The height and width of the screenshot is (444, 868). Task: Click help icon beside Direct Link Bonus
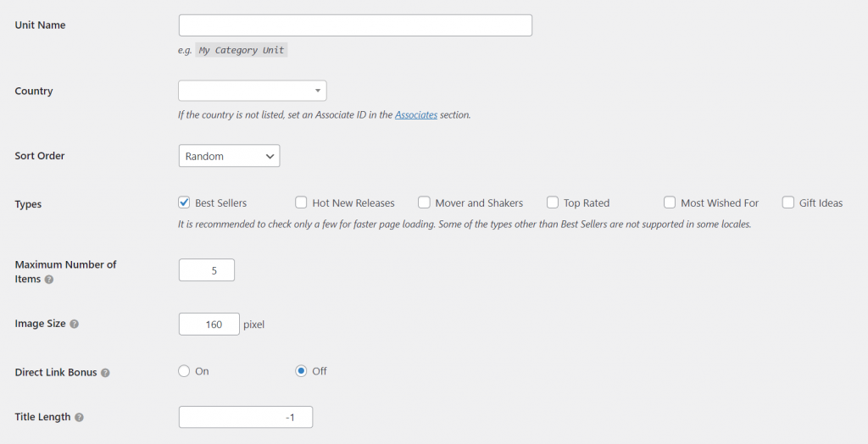[x=105, y=373]
